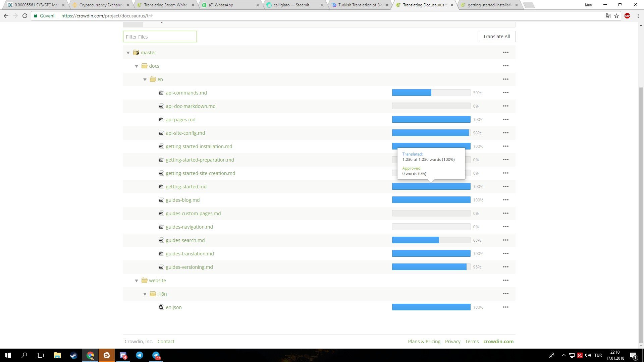
Task: Open the Chrome menu three-dot icon
Action: 638,16
